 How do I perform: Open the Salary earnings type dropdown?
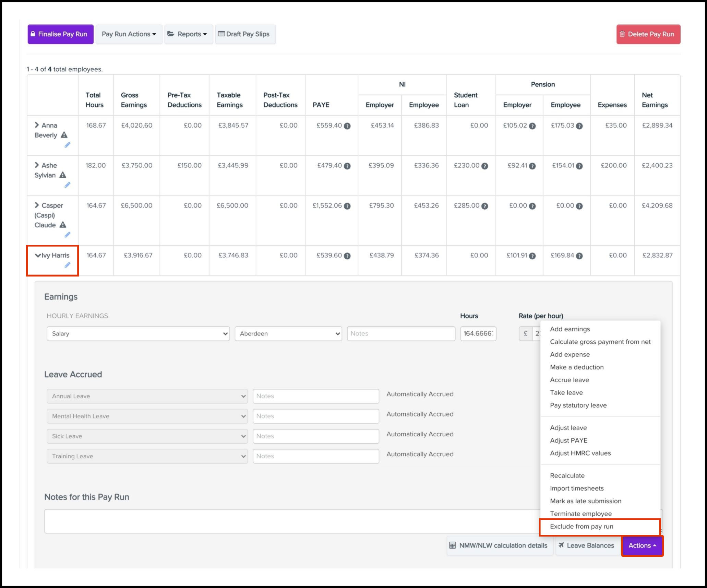138,333
